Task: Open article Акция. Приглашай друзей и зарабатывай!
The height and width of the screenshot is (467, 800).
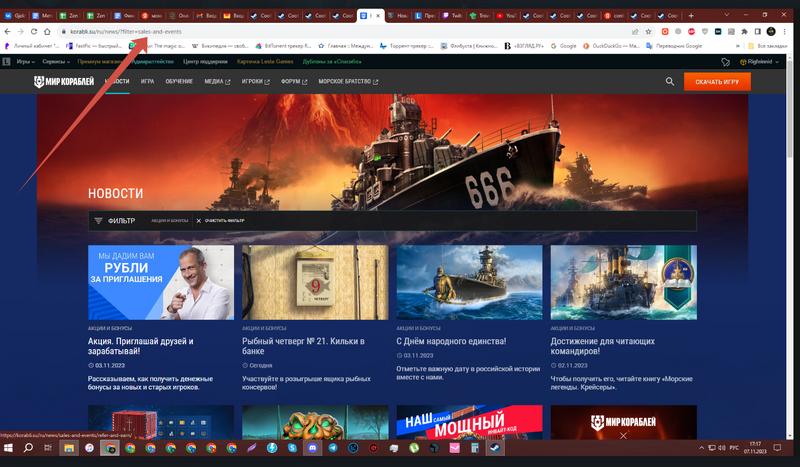Action: click(x=141, y=346)
